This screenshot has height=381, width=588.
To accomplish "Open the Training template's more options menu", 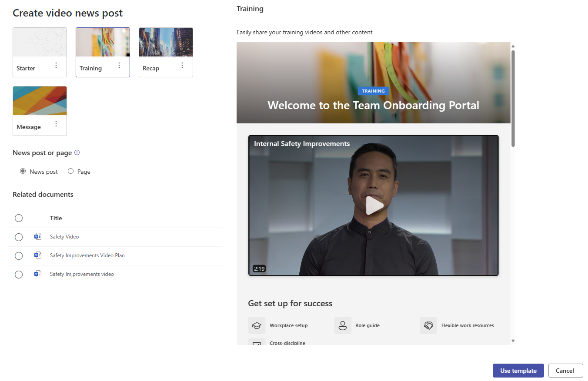I will click(119, 65).
